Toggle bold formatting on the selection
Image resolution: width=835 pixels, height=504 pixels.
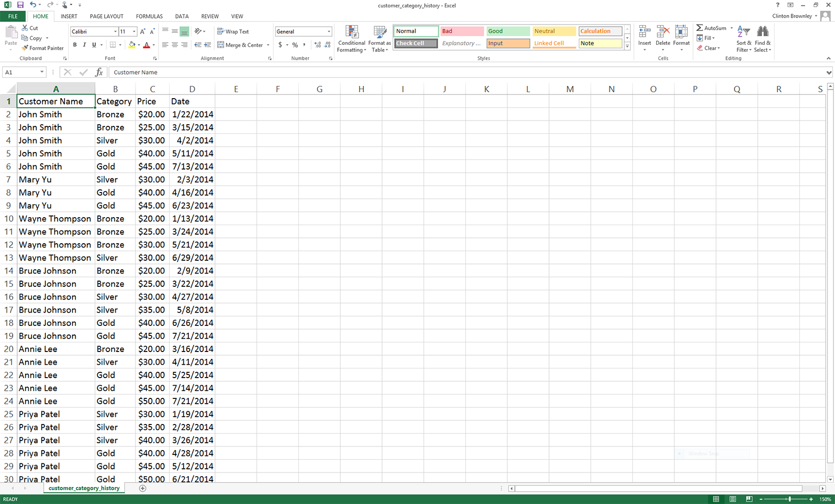click(x=75, y=45)
